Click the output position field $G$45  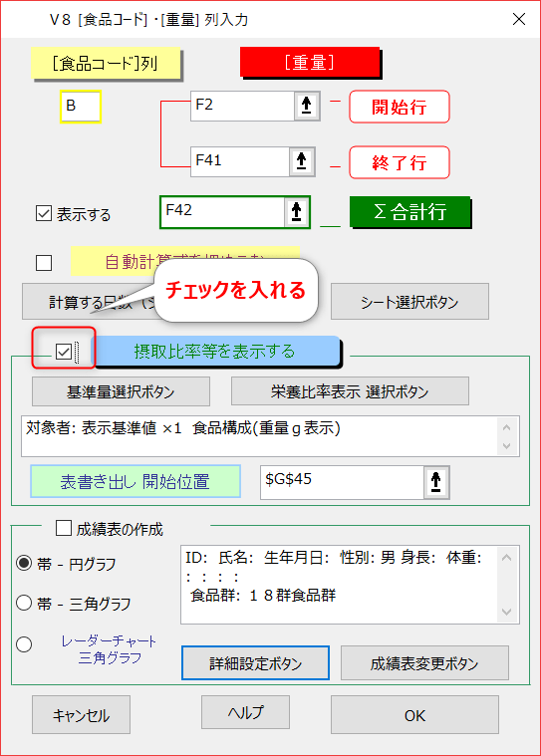pos(343,482)
